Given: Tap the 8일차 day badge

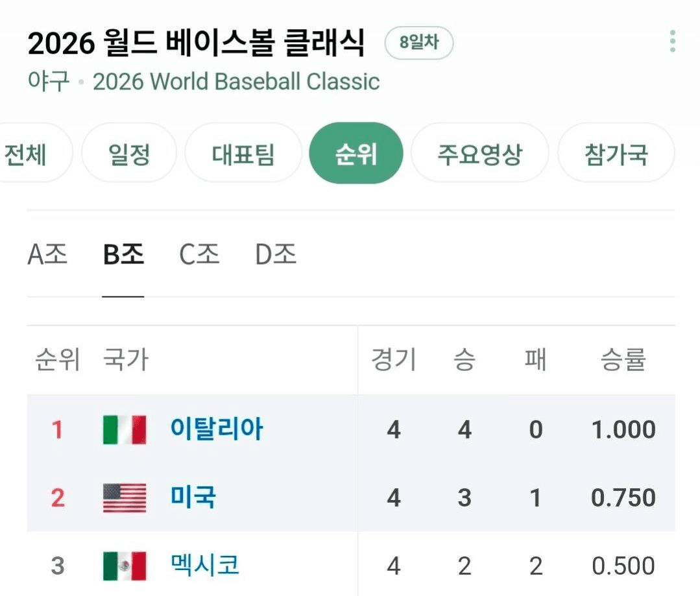Looking at the screenshot, I should [418, 43].
